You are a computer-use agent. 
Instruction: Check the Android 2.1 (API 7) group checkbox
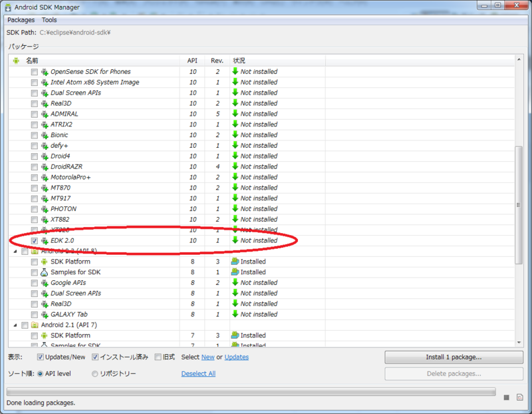click(x=25, y=325)
